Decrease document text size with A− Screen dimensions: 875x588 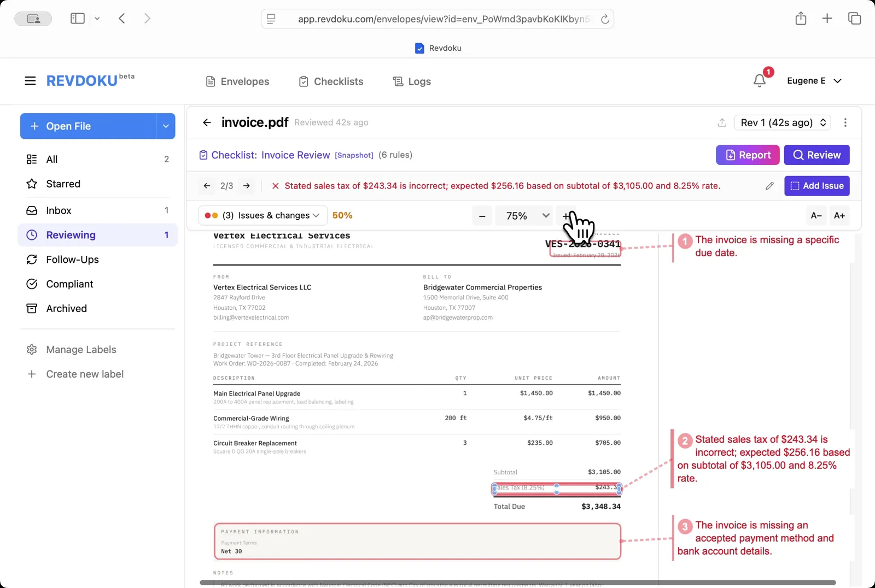click(816, 215)
